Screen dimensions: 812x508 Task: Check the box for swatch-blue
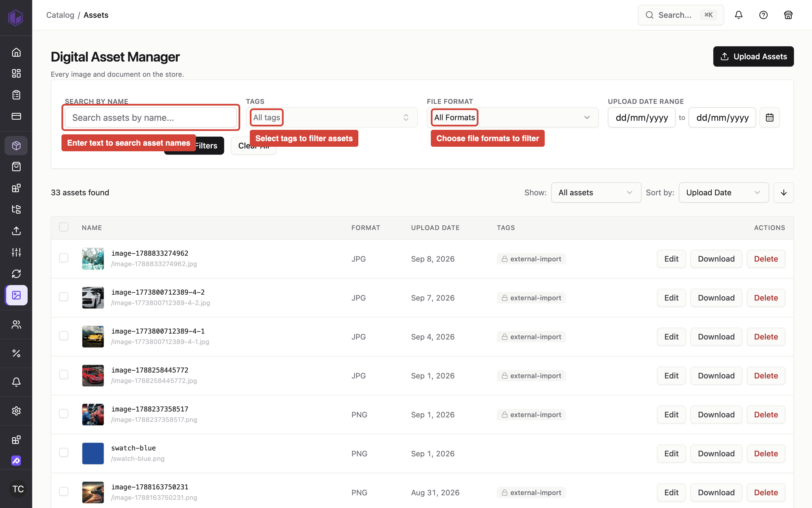click(x=64, y=453)
